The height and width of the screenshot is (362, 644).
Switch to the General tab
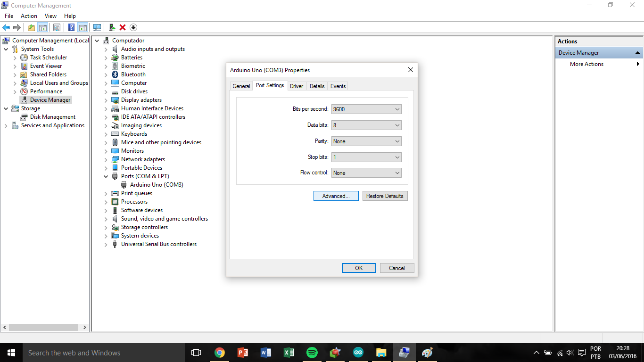coord(241,86)
